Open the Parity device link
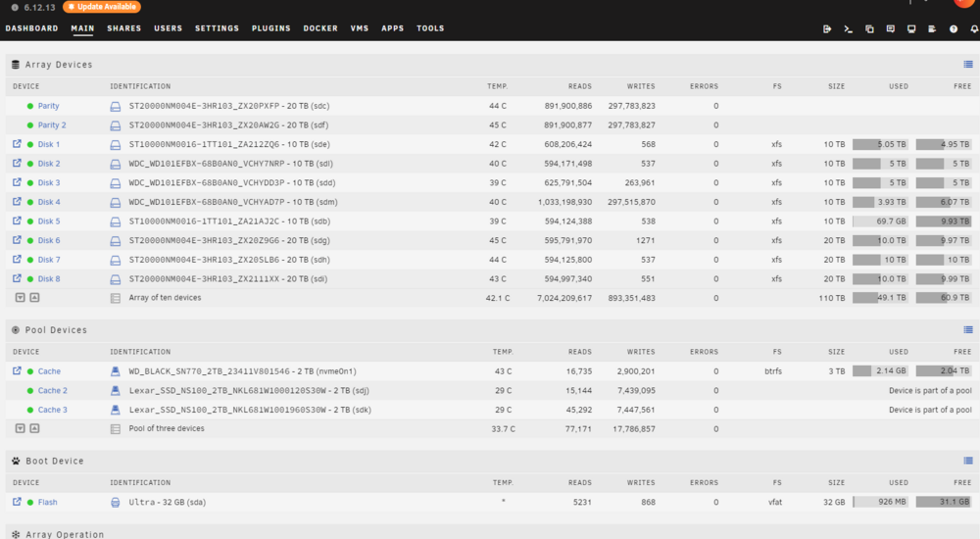980x539 pixels. point(48,106)
